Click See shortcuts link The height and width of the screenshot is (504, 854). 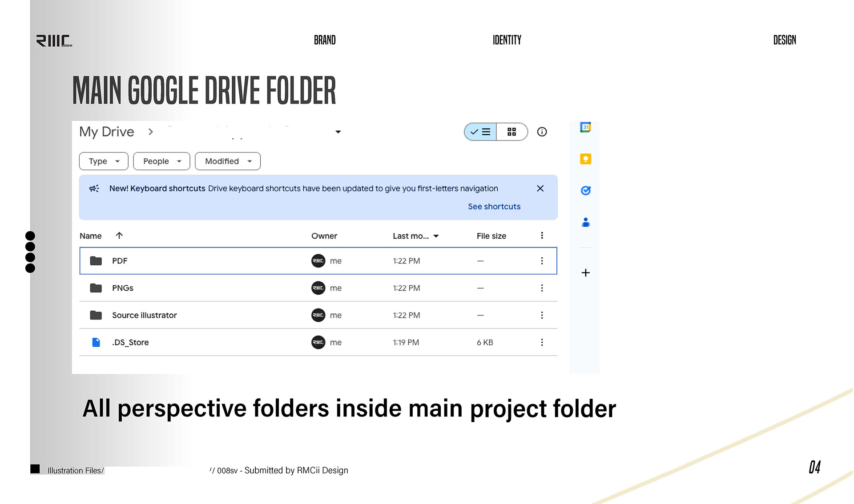pos(494,207)
